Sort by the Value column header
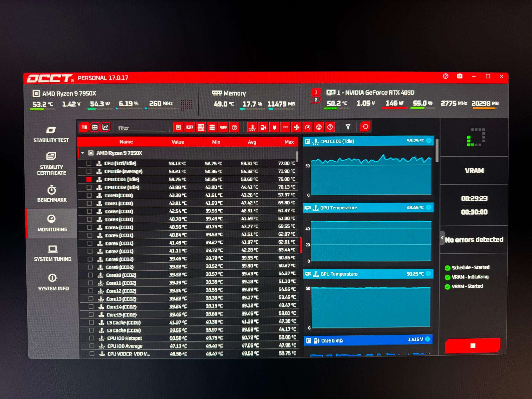This screenshot has width=532, height=399. [178, 142]
